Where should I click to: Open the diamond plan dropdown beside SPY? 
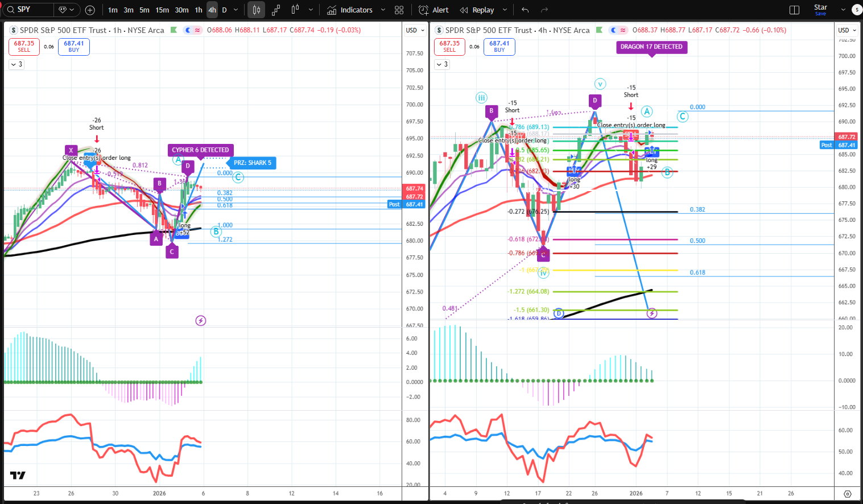click(67, 10)
